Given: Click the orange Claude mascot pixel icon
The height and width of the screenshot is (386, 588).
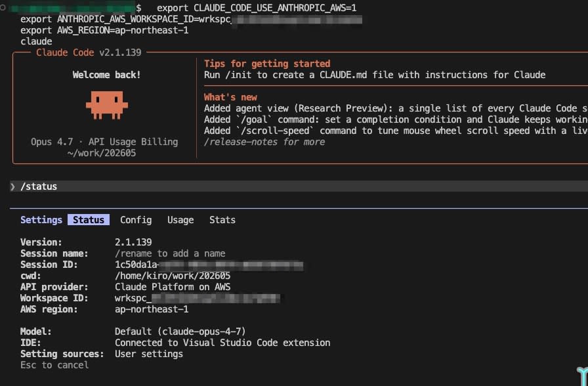Looking at the screenshot, I should tap(107, 105).
